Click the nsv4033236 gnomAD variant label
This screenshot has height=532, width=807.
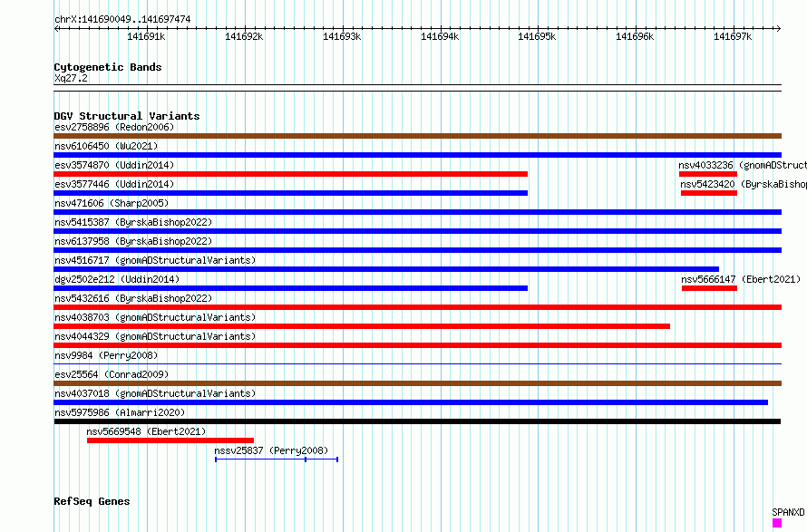click(743, 165)
